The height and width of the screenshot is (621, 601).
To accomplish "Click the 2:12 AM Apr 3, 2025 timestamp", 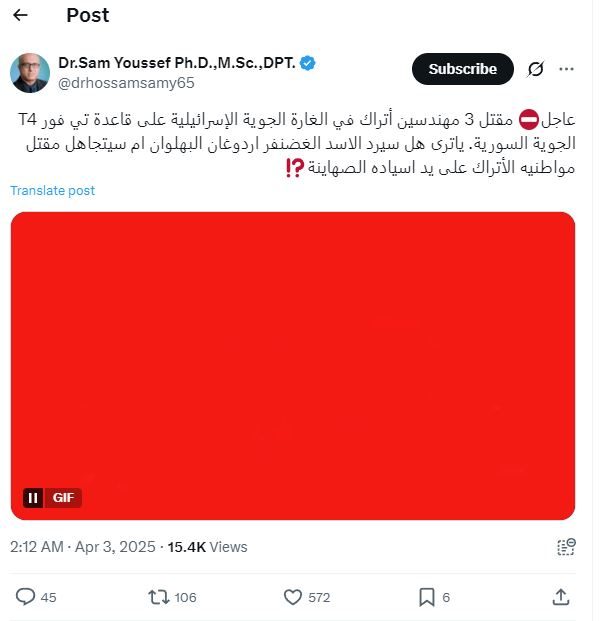I will click(83, 547).
